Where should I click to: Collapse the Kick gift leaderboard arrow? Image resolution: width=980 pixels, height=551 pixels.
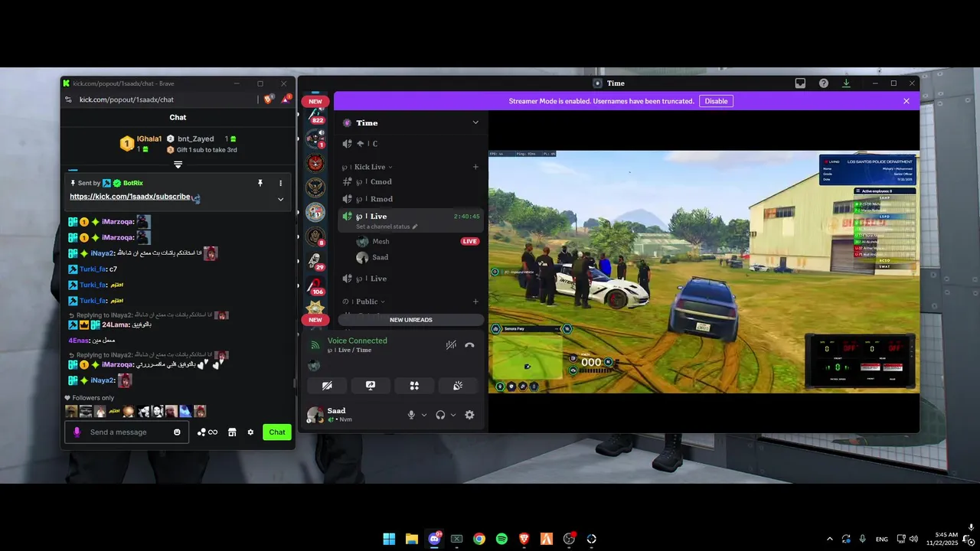click(178, 165)
